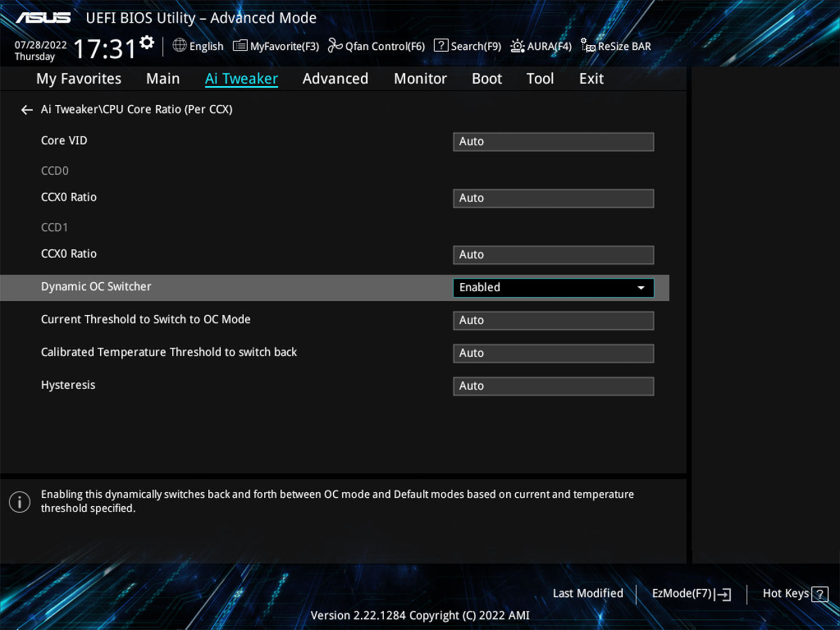Click EzMode(F7) label
840x630 pixels.
point(682,594)
